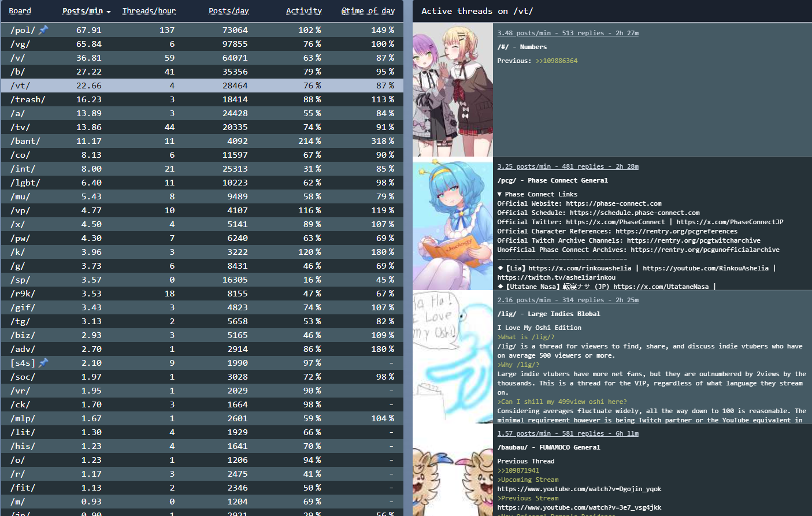
Task: Open the /lig/ thread stats link
Action: (568, 300)
